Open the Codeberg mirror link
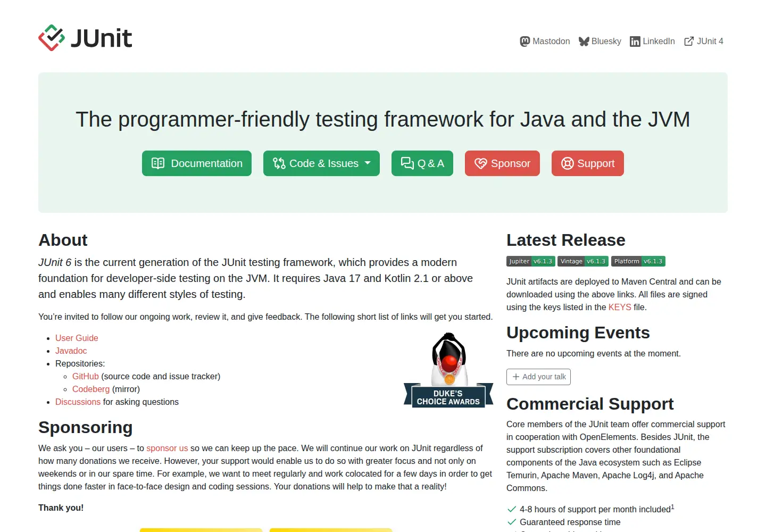766x532 pixels. [91, 389]
